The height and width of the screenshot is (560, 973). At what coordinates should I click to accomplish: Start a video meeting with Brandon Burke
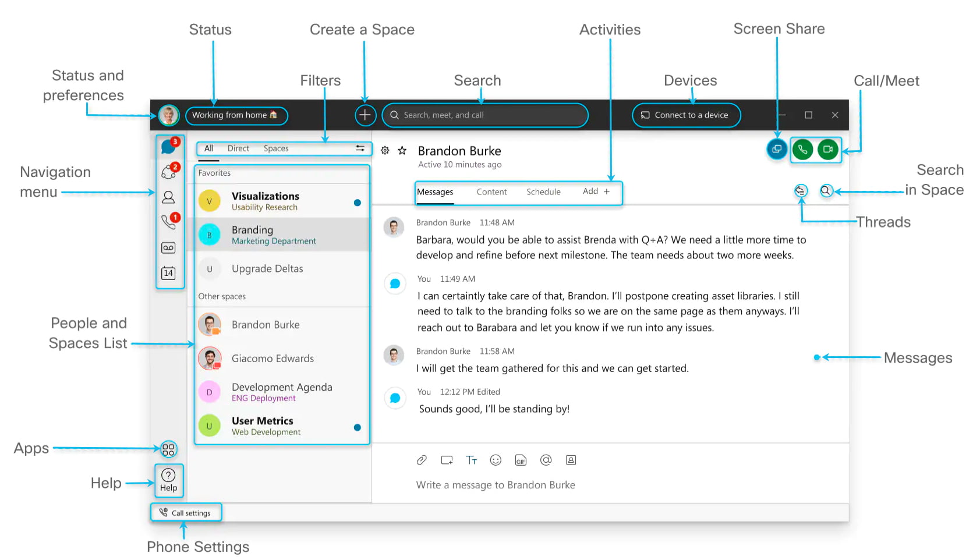pos(827,150)
